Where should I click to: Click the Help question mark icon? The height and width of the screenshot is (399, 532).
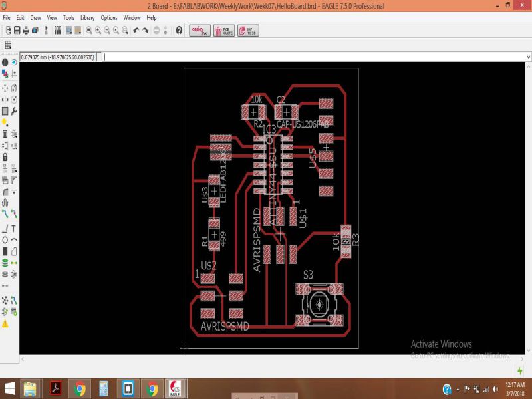[x=179, y=30]
